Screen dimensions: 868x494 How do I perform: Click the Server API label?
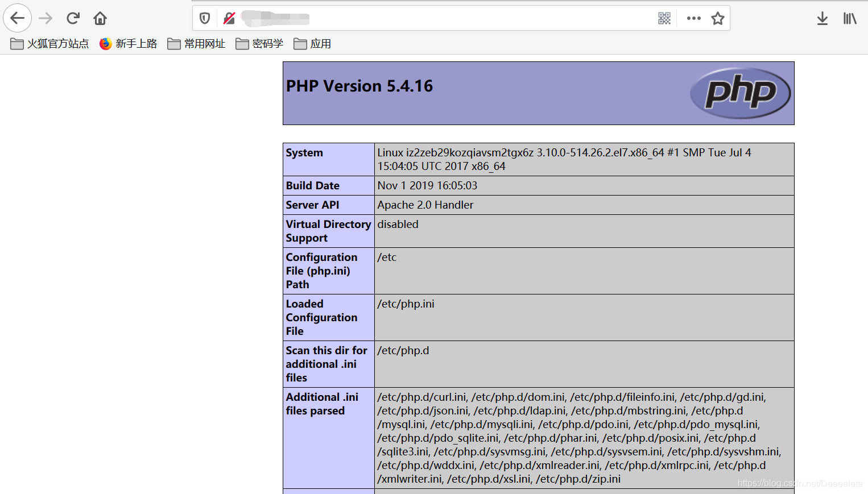(312, 205)
